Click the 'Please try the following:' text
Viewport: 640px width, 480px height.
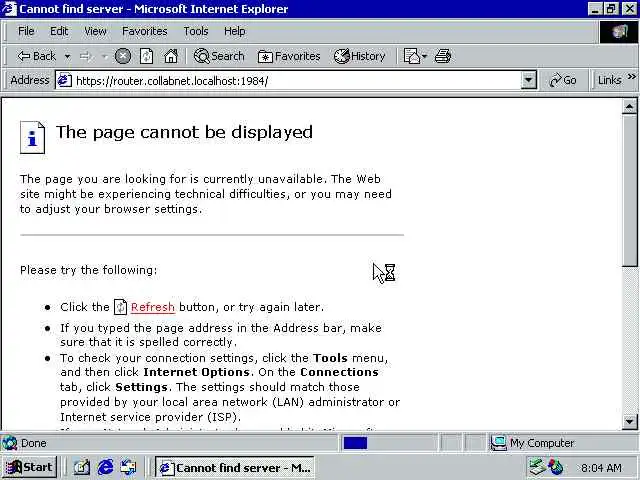[89, 270]
